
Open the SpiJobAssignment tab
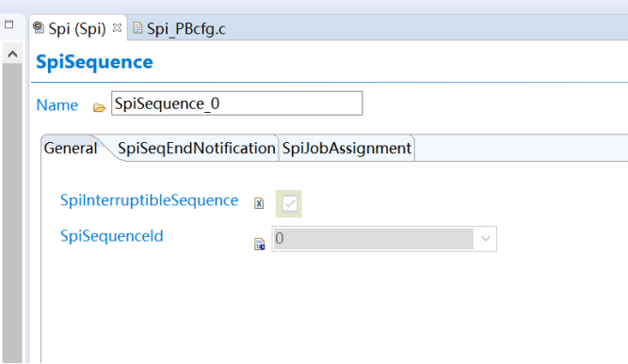tap(346, 149)
